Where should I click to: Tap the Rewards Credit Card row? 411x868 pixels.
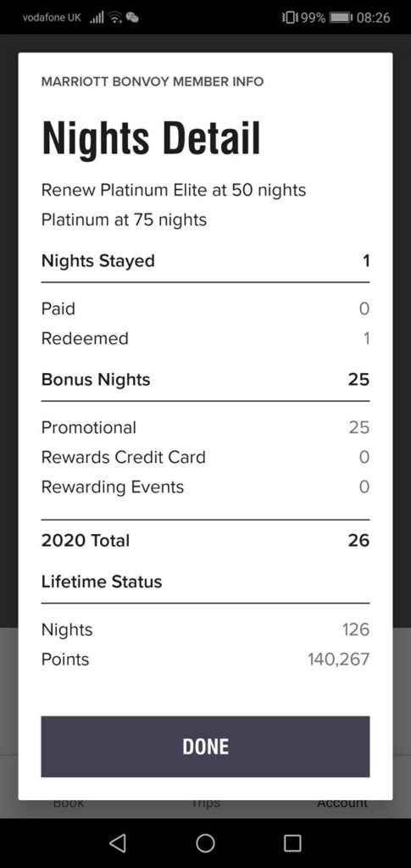coord(205,457)
